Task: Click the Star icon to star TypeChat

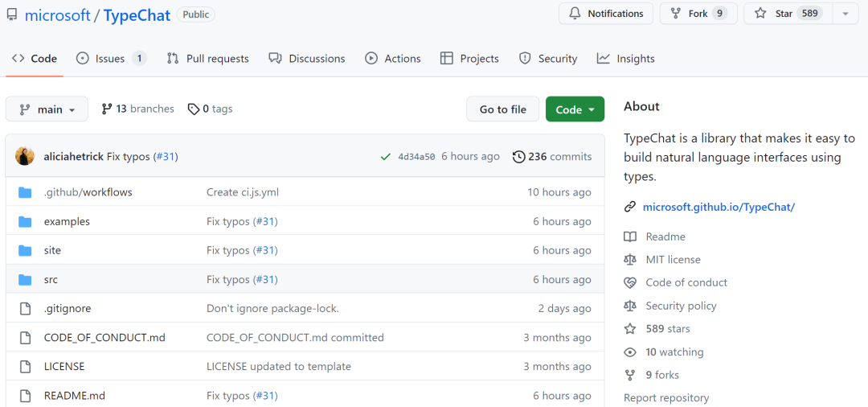Action: (x=760, y=14)
